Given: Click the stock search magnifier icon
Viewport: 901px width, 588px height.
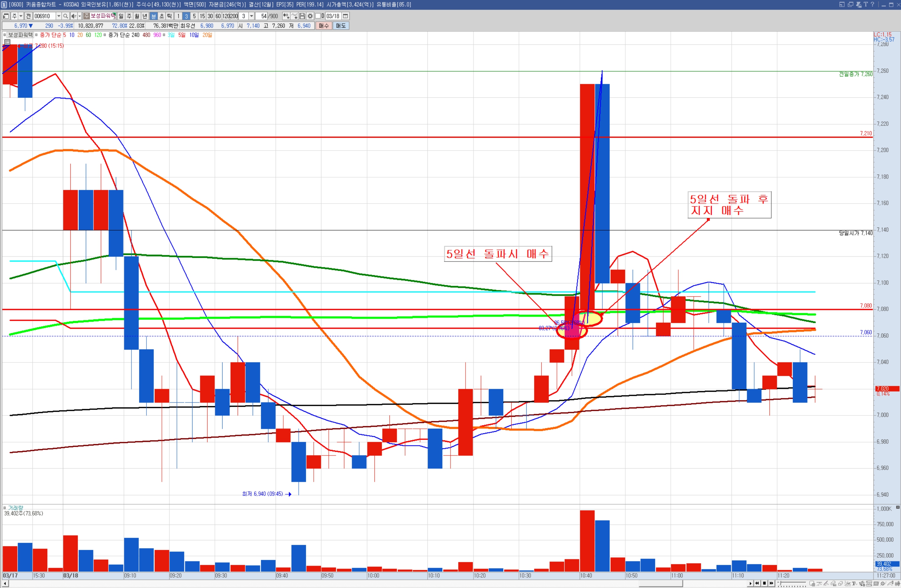Looking at the screenshot, I should 65,16.
